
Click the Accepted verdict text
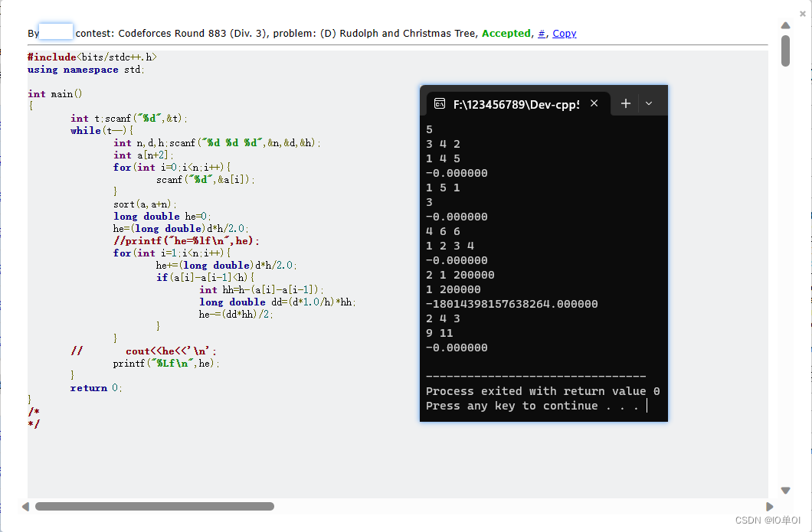coord(506,33)
